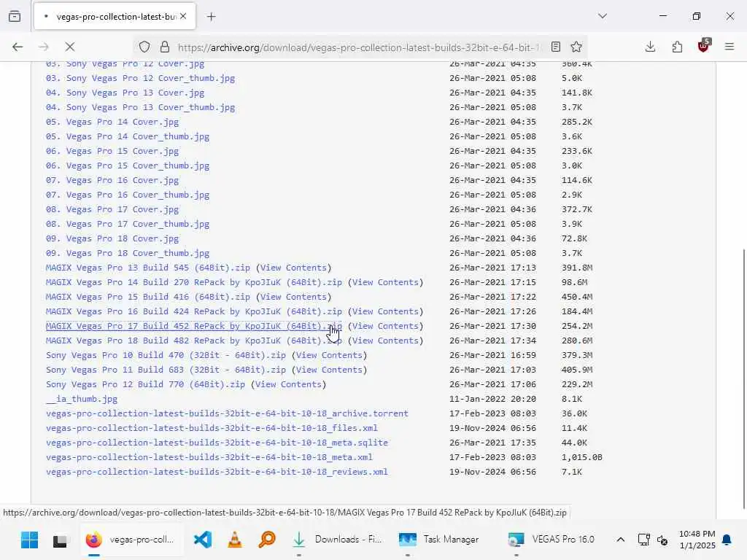Image resolution: width=747 pixels, height=560 pixels.
Task: Stop loading the page
Action: 70,47
